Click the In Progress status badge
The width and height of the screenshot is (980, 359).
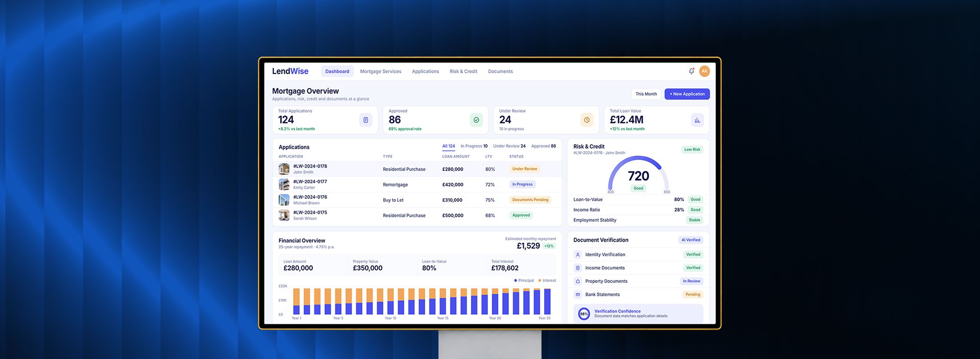(522, 184)
